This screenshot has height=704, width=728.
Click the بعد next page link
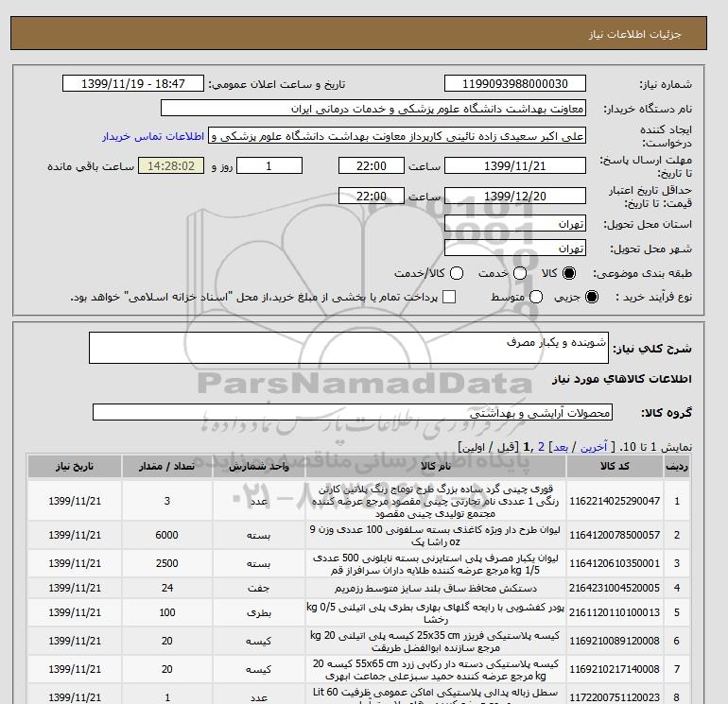point(561,447)
